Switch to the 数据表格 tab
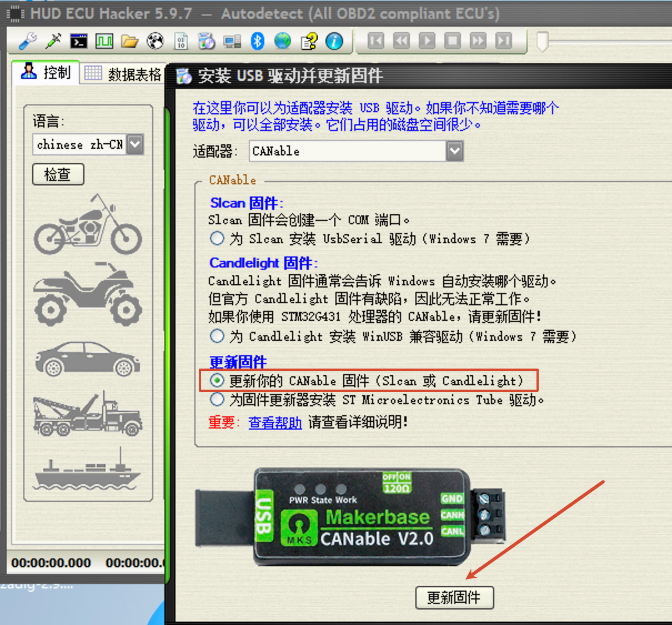 coord(123,74)
